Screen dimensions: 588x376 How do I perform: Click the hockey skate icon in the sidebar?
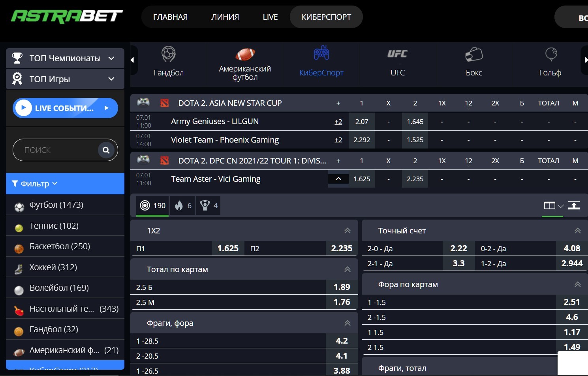19,269
